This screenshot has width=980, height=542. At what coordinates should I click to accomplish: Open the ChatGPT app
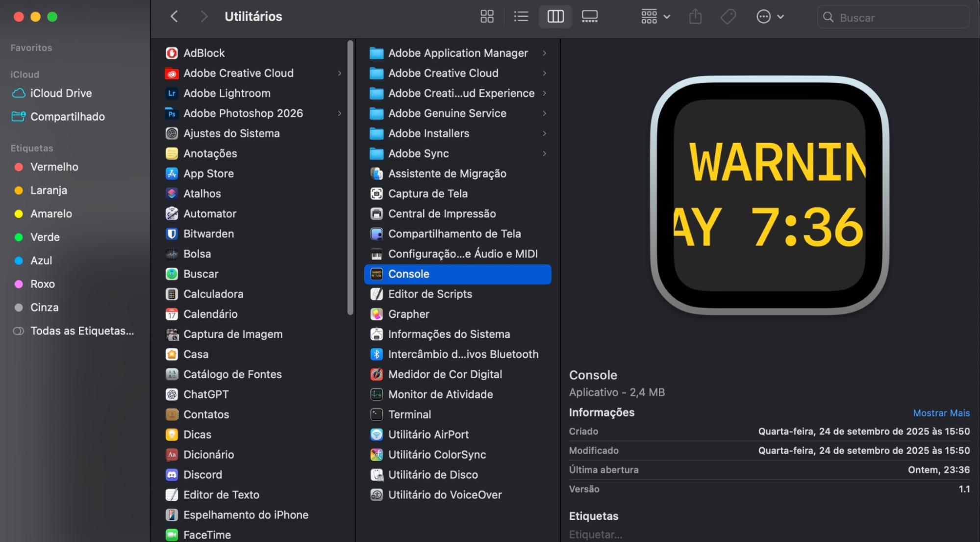coord(206,394)
